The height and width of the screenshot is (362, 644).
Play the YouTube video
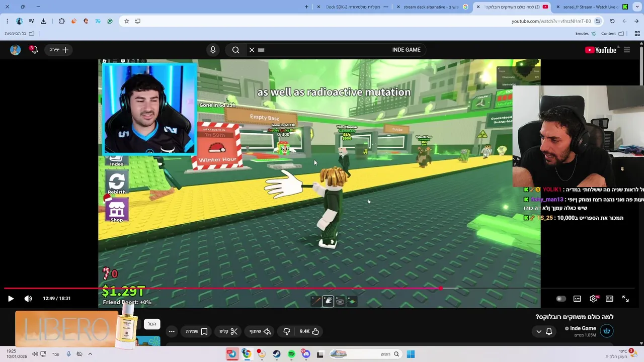pyautogui.click(x=11, y=299)
